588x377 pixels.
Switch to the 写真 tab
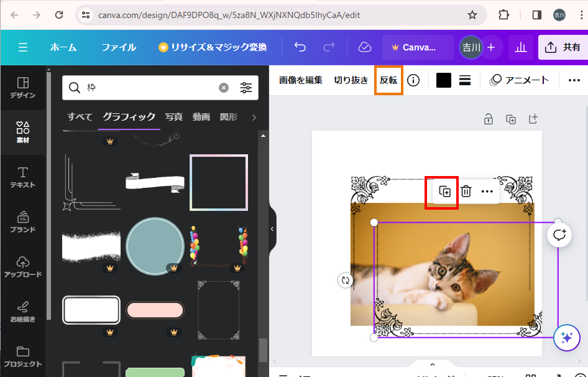(174, 117)
